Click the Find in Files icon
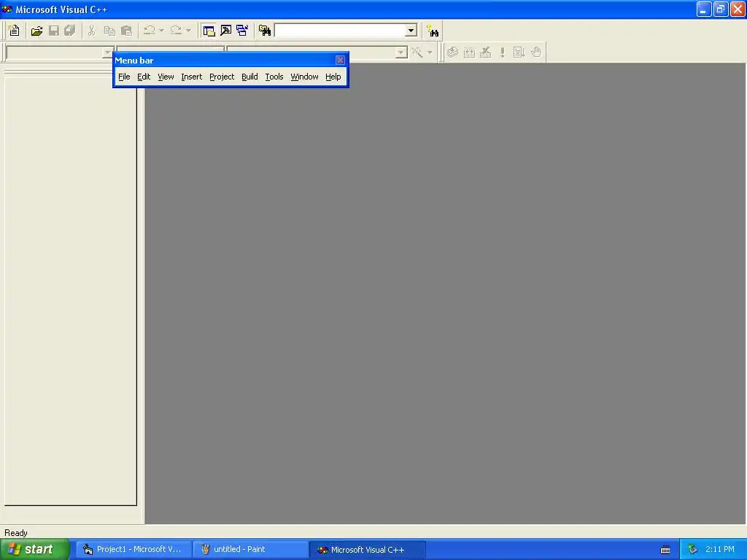The image size is (747, 560). pos(265,31)
